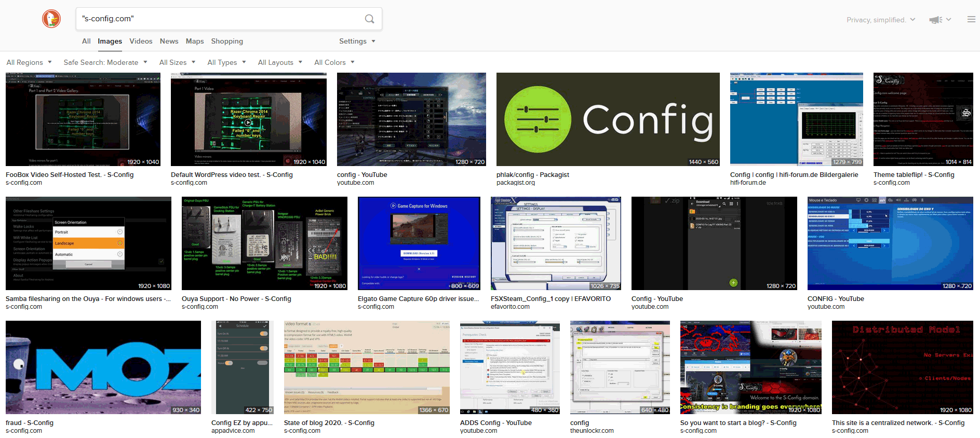Open the All results tab
980x438 pixels.
coord(86,41)
